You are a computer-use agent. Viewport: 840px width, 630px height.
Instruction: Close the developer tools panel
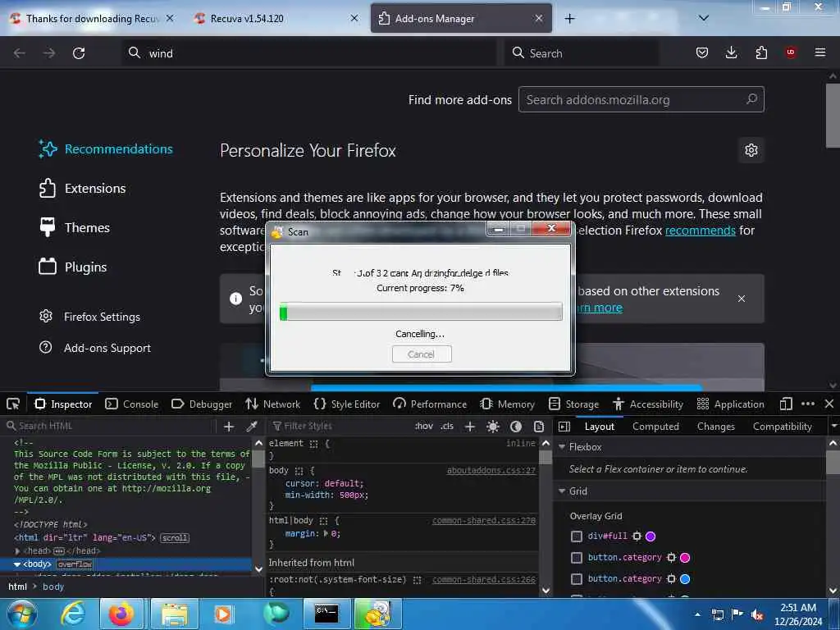829,404
